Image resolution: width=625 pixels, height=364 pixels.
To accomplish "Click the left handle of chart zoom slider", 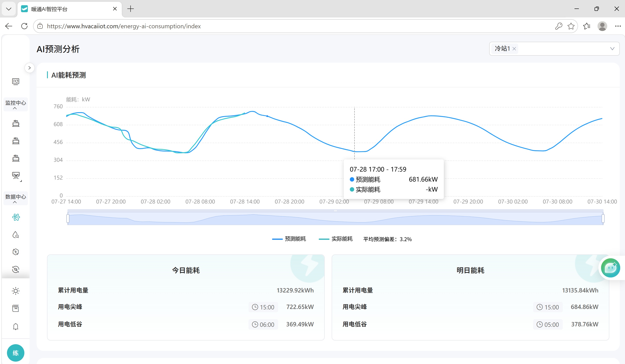I will pyautogui.click(x=68, y=219).
